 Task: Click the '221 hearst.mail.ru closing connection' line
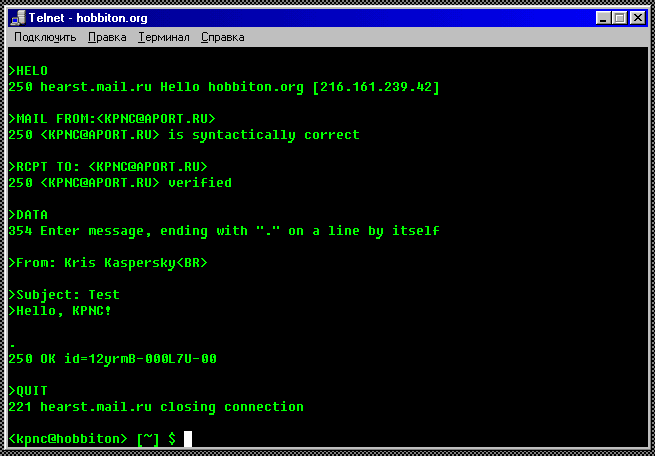tap(156, 407)
